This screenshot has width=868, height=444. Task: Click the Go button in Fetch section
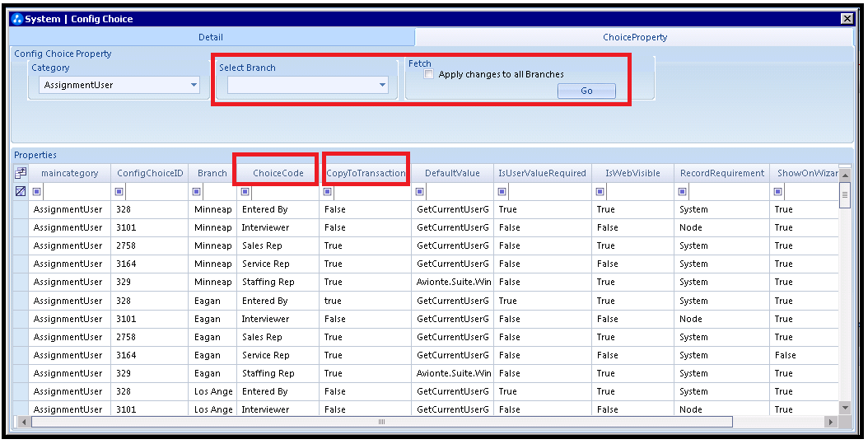tap(587, 91)
